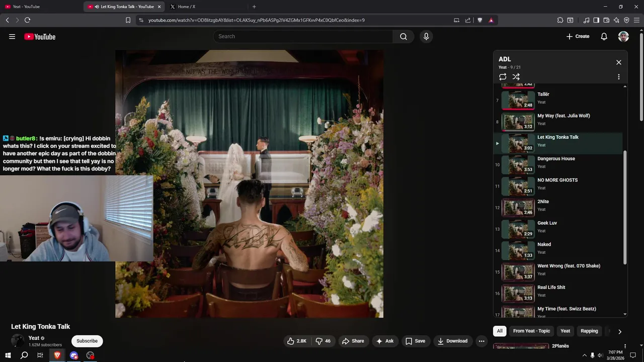The image size is (644, 362).
Task: Open the YouTube guide hamburger menu
Action: click(12, 36)
